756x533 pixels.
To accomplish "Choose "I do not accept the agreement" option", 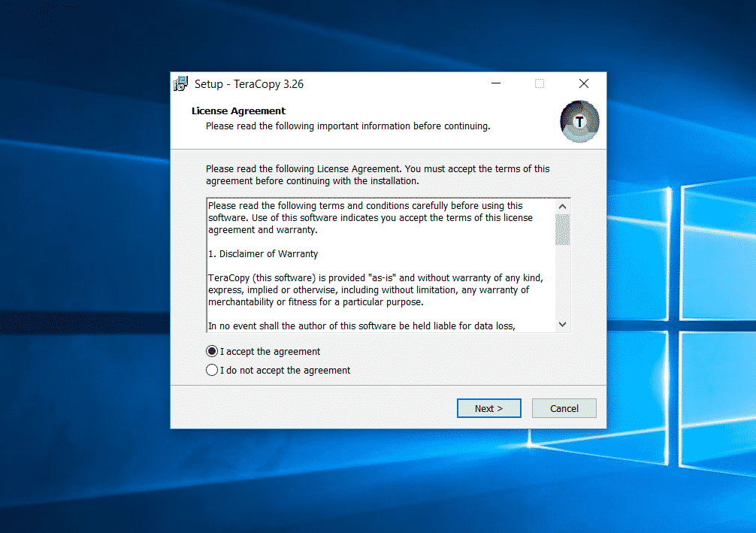I will (x=212, y=370).
